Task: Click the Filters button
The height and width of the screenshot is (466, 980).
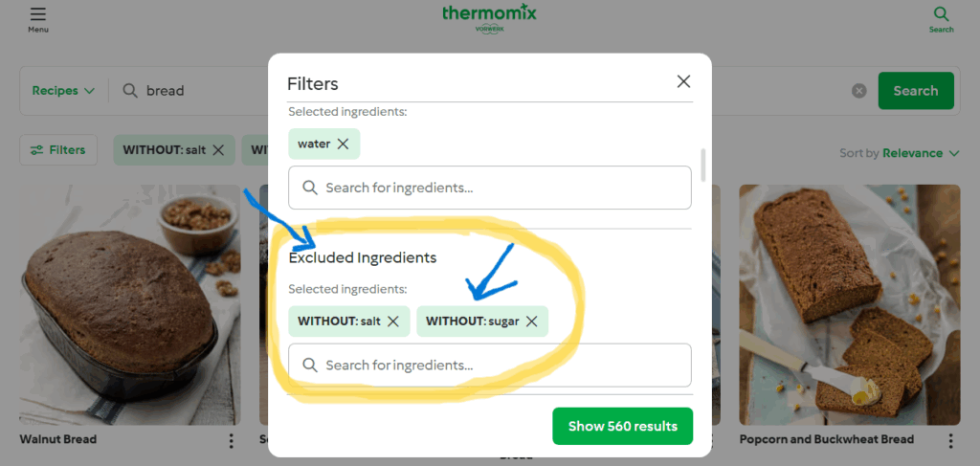Action: [58, 150]
